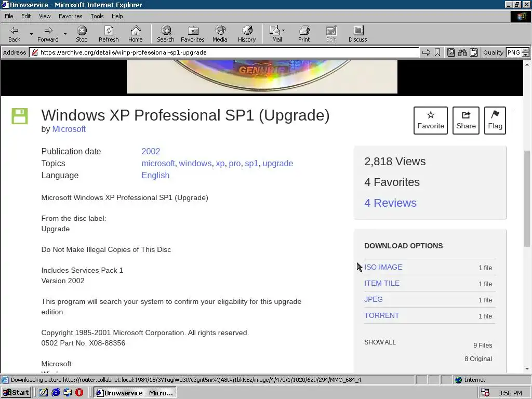Image resolution: width=532 pixels, height=399 pixels.
Task: Launch Opera from the quick launch bar
Action: click(x=79, y=393)
